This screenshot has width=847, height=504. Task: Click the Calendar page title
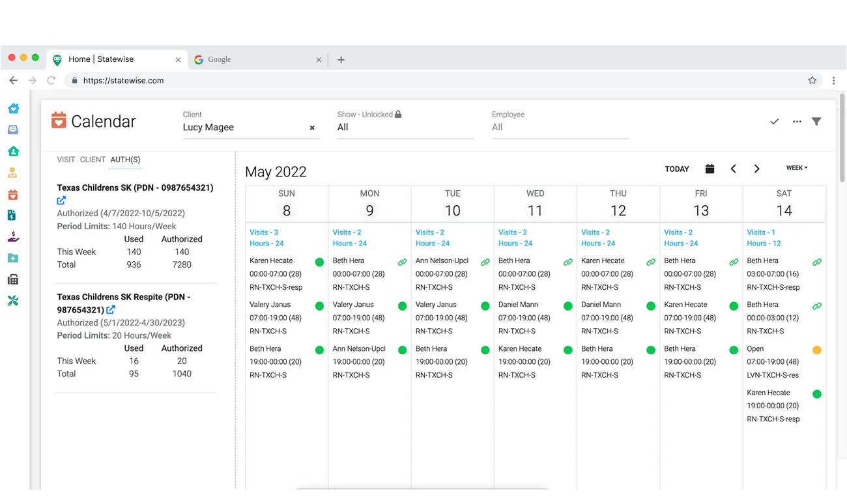(104, 122)
